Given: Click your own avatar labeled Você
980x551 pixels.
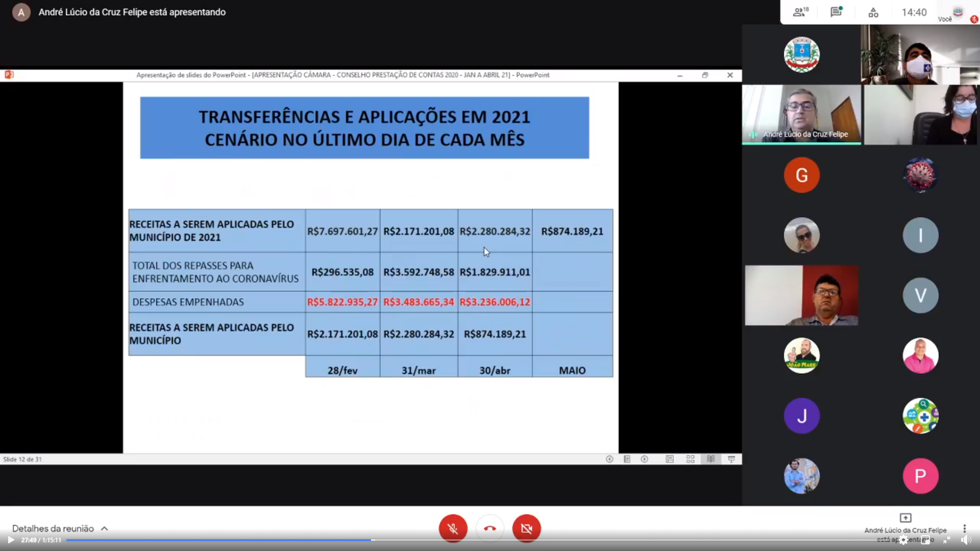Looking at the screenshot, I should tap(958, 12).
